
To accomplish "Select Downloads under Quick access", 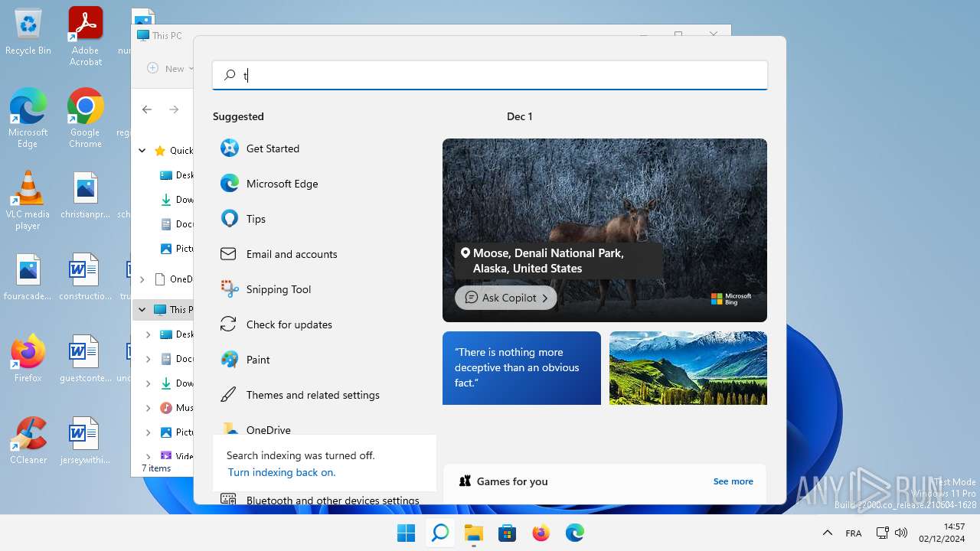I will pyautogui.click(x=176, y=200).
